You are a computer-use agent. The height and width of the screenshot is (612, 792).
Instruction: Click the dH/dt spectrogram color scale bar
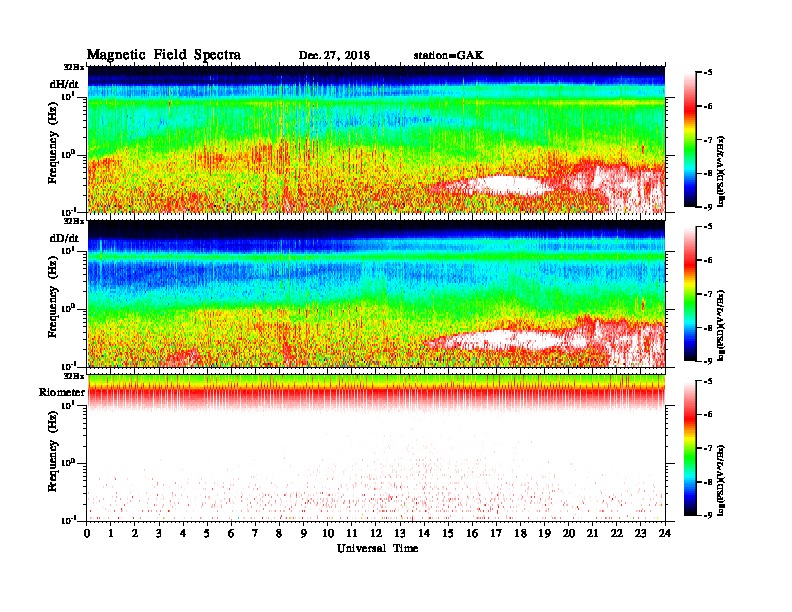[690, 139]
